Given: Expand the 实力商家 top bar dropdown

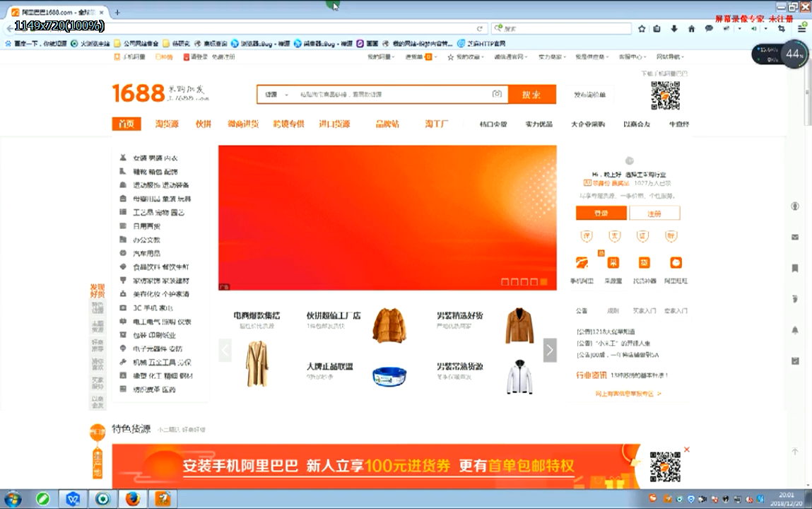Looking at the screenshot, I should click(552, 57).
